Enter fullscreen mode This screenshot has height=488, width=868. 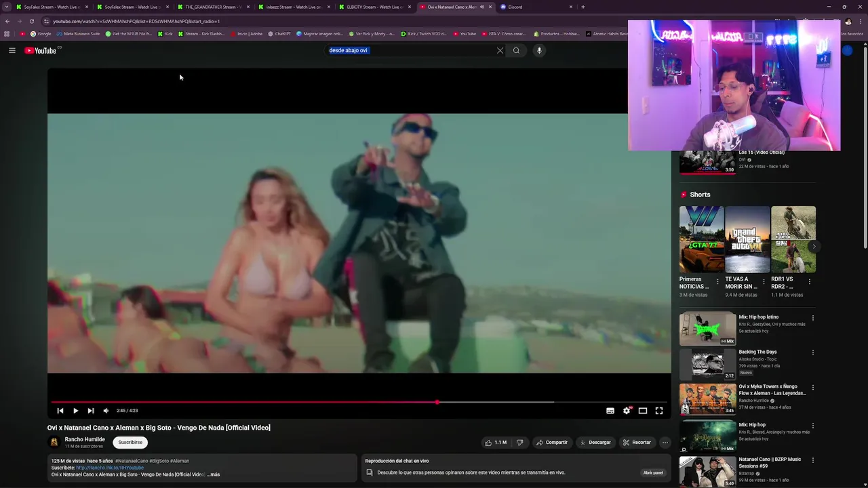658,411
